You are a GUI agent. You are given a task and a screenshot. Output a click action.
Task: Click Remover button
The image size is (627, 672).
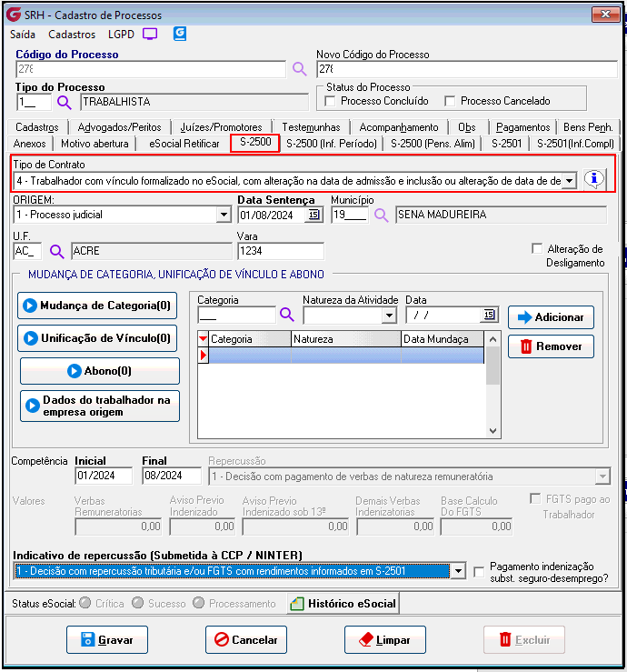tap(551, 346)
